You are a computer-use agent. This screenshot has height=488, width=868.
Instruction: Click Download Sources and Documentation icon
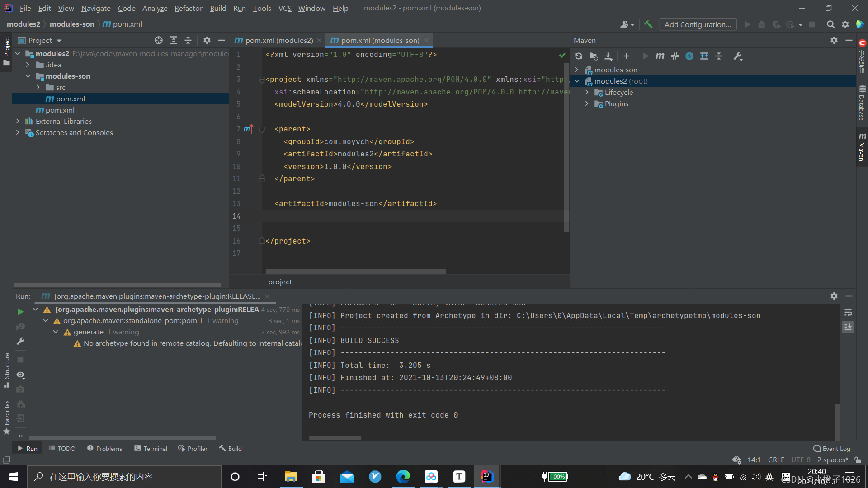point(609,56)
